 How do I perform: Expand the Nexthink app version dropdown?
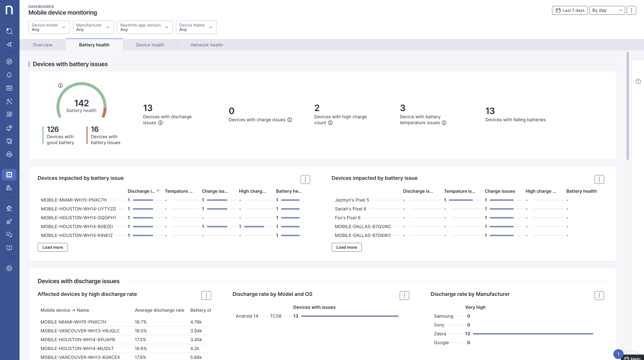pos(145,27)
